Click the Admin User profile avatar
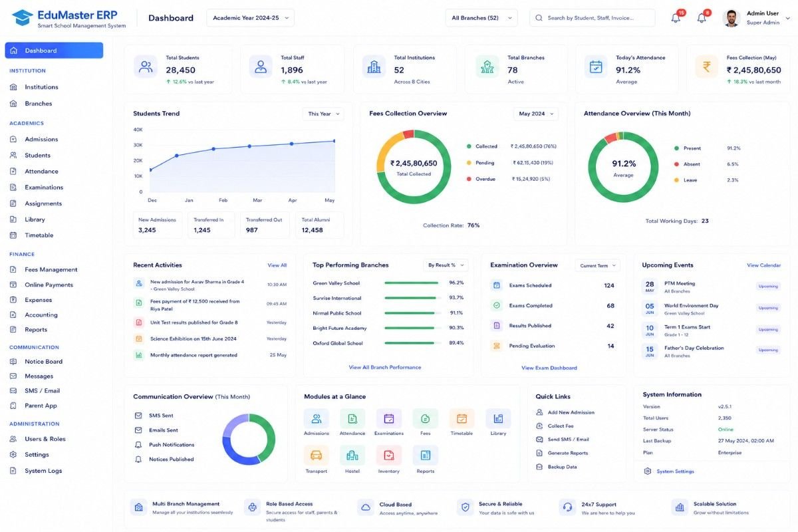The image size is (798, 532). pyautogui.click(x=731, y=18)
